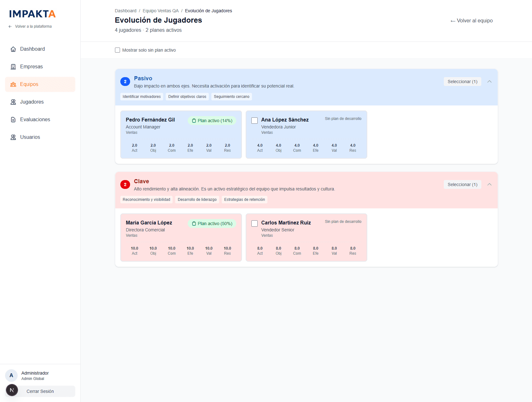Screen dimensions: 532x402
Task: Click the Evaluaciones document icon
Action: point(13,120)
